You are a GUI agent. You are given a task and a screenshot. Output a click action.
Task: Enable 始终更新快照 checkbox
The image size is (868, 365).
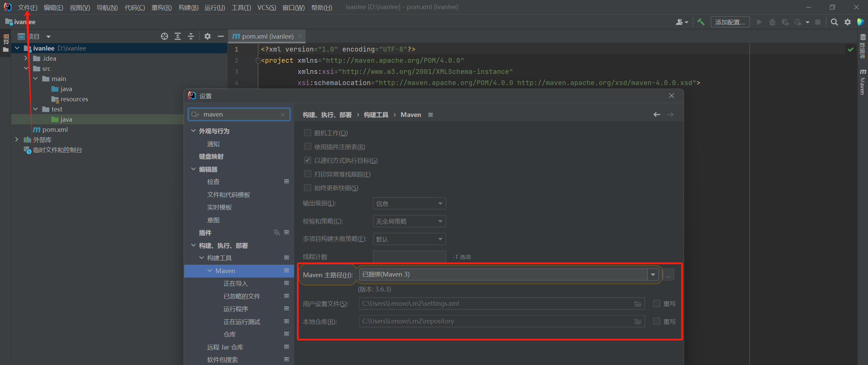click(x=308, y=187)
